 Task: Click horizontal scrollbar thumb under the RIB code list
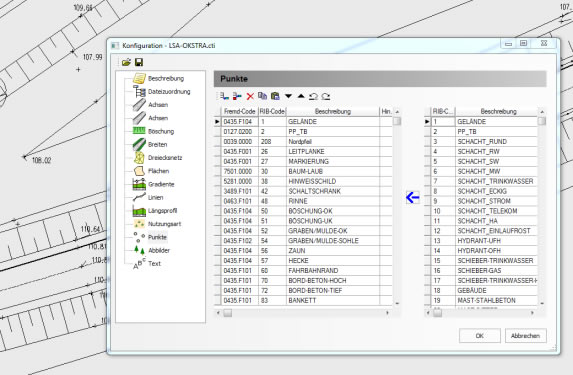[x=437, y=313]
